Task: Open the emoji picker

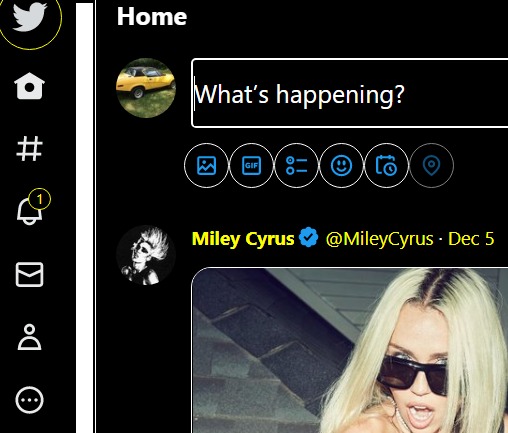Action: pos(341,165)
